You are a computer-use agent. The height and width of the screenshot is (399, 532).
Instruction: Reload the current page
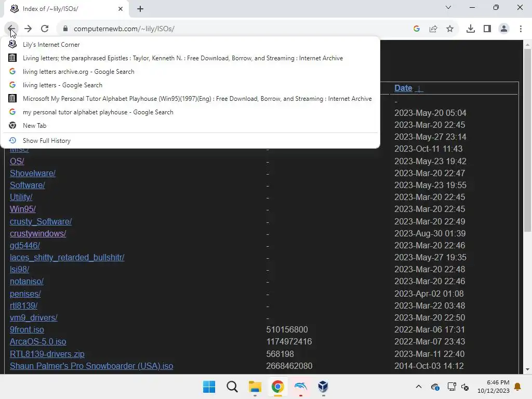[45, 29]
